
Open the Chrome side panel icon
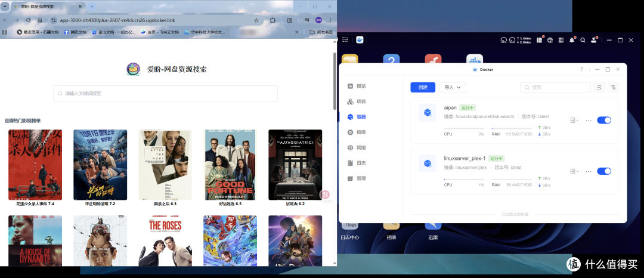[290, 20]
